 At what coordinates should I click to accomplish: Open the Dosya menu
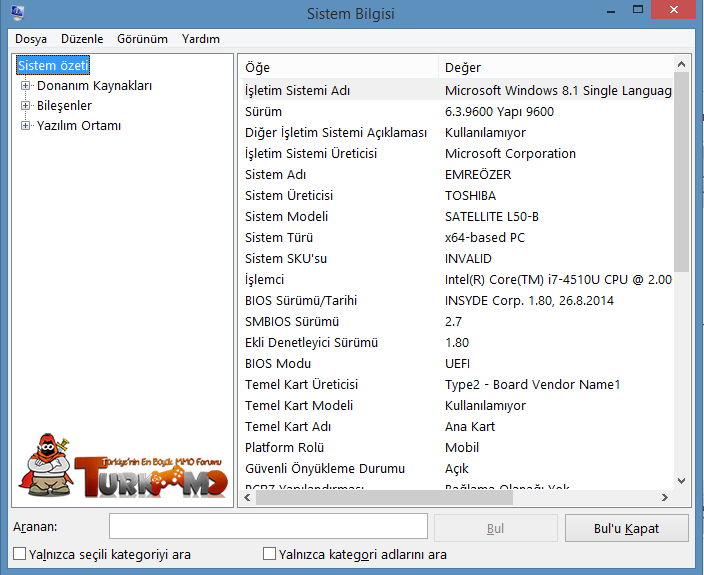(x=31, y=39)
